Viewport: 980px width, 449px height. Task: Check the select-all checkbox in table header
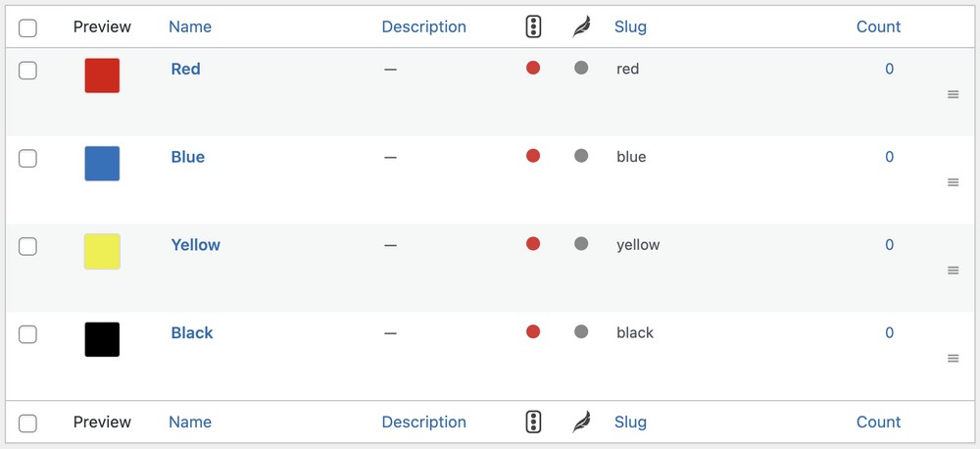coord(27,28)
